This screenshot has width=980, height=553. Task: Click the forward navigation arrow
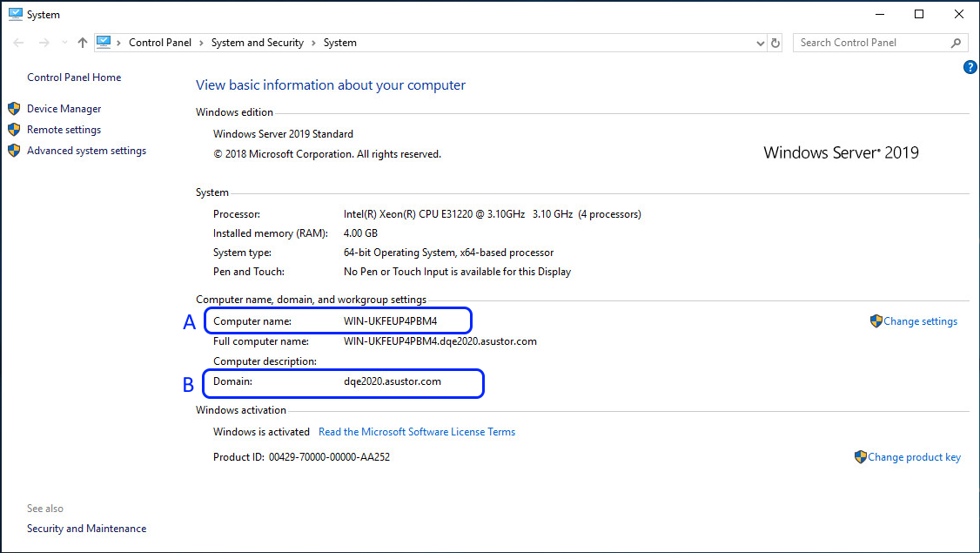44,43
